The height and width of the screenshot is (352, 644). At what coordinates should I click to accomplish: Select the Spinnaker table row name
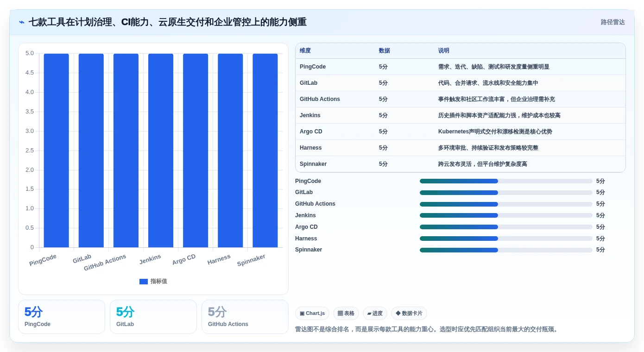tap(313, 164)
